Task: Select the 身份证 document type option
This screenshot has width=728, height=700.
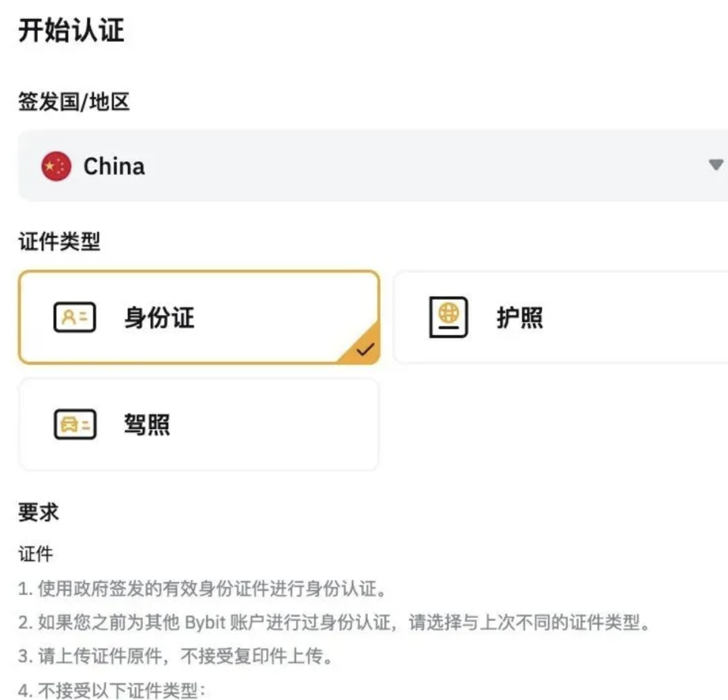Action: 199,317
